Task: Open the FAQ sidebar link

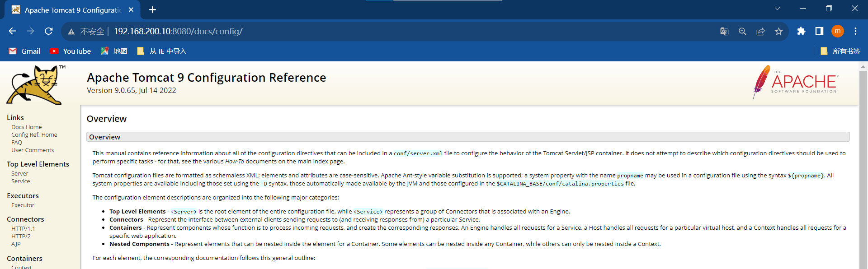Action: [x=17, y=143]
